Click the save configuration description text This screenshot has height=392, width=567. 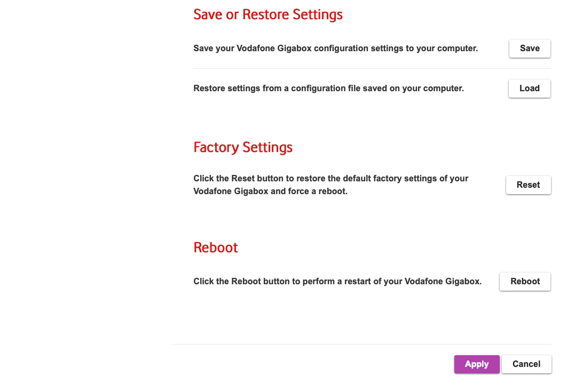(x=335, y=49)
